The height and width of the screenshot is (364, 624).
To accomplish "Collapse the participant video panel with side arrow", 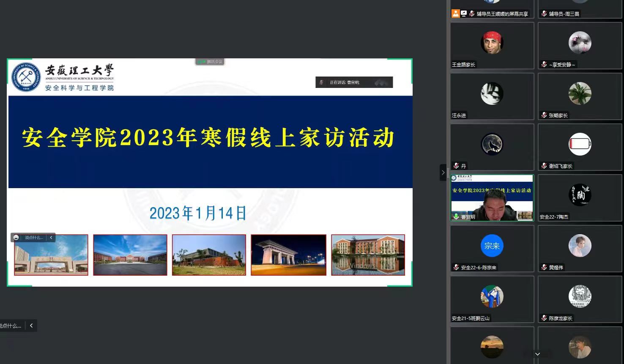I will [443, 172].
